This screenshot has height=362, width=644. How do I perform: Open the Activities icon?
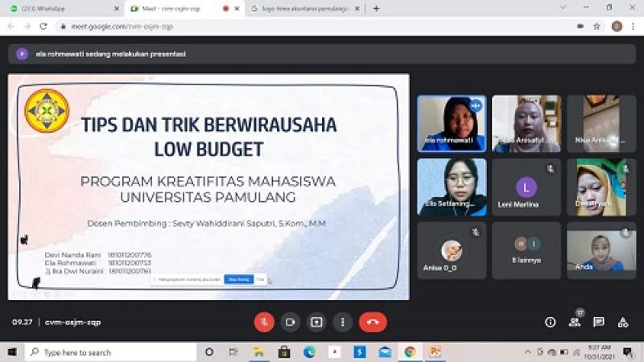coord(623,323)
